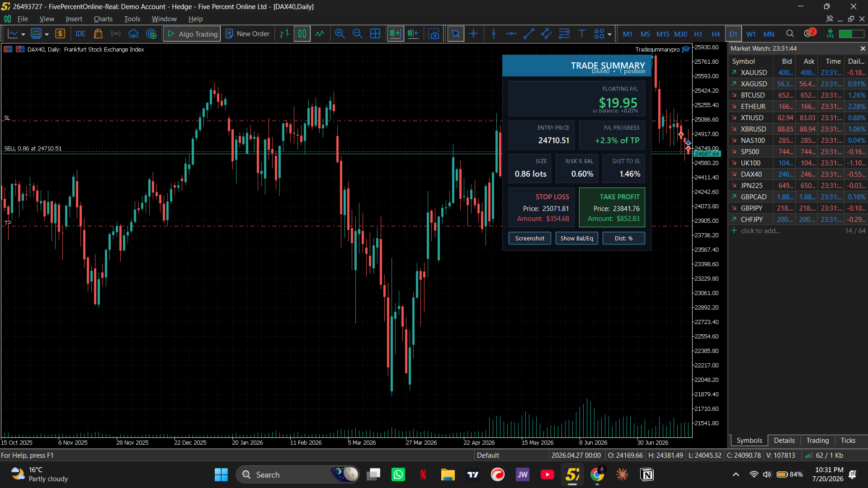The image size is (868, 488).
Task: Switch to the Details tab
Action: point(784,441)
